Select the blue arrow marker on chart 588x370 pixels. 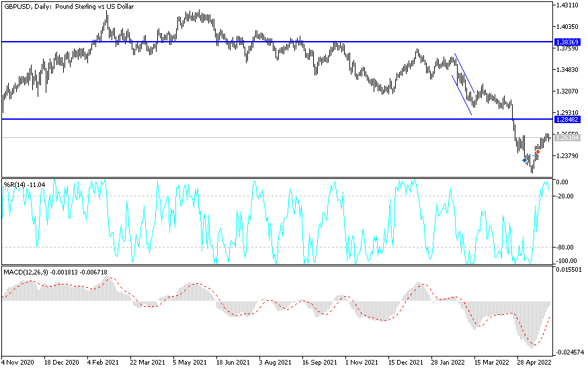524,160
